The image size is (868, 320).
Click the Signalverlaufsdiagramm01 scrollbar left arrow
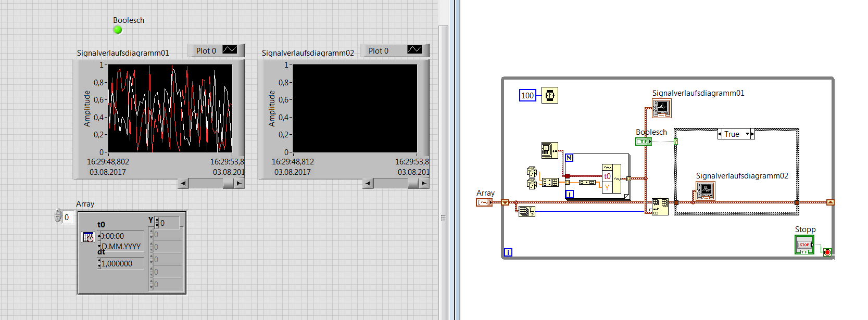tap(183, 183)
